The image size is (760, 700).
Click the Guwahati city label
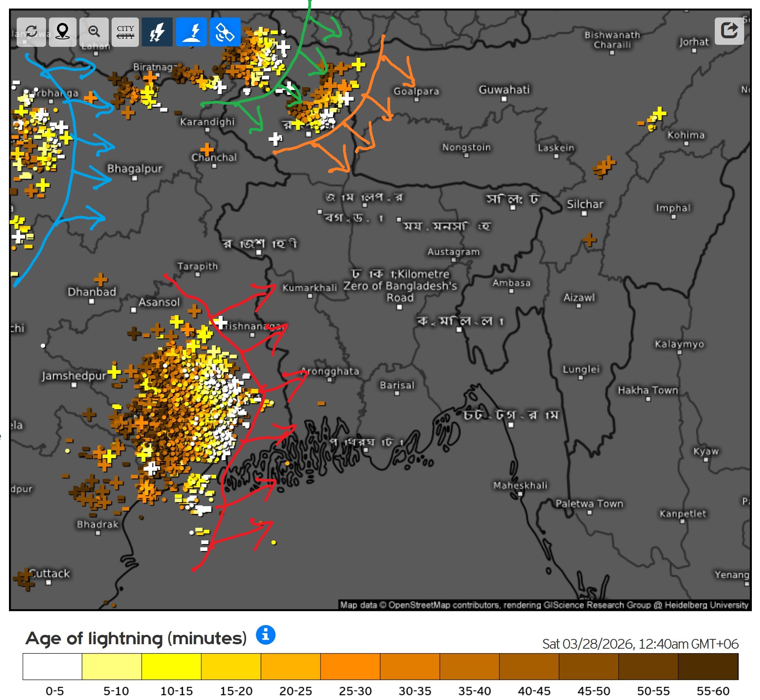[x=504, y=90]
